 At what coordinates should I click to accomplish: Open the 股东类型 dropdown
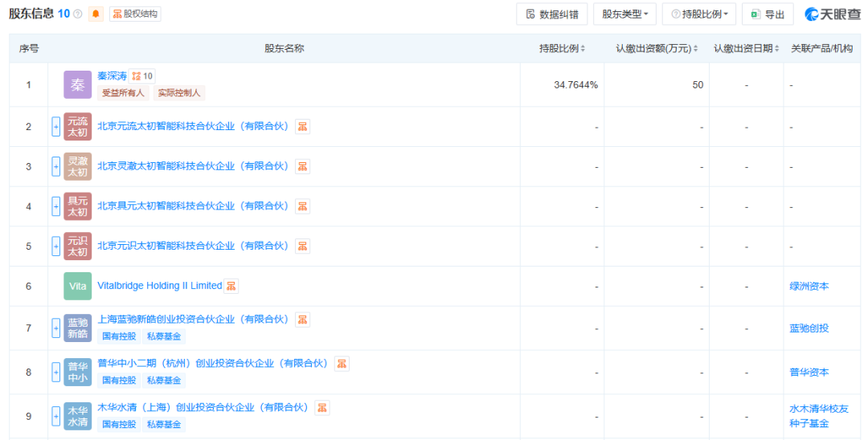click(625, 14)
